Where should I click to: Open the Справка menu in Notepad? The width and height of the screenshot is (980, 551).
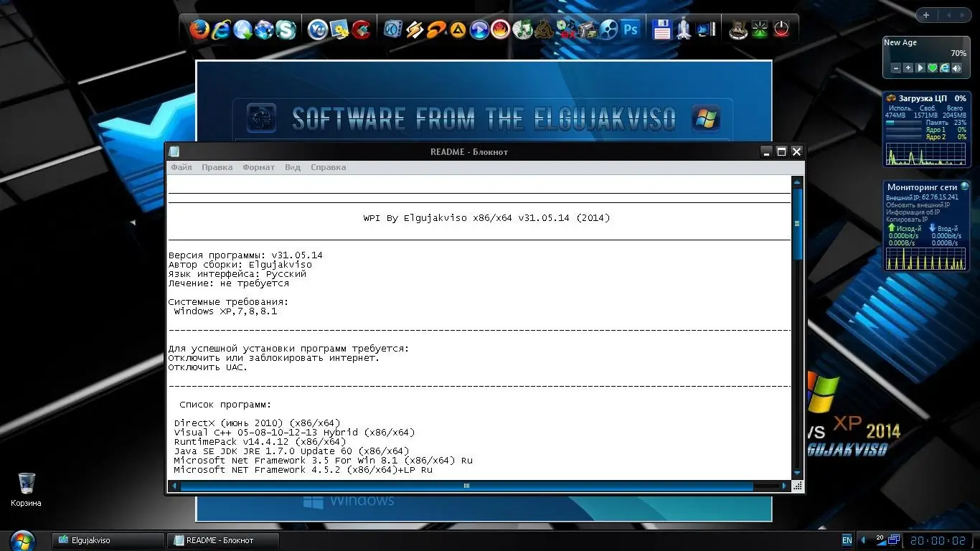click(x=329, y=167)
